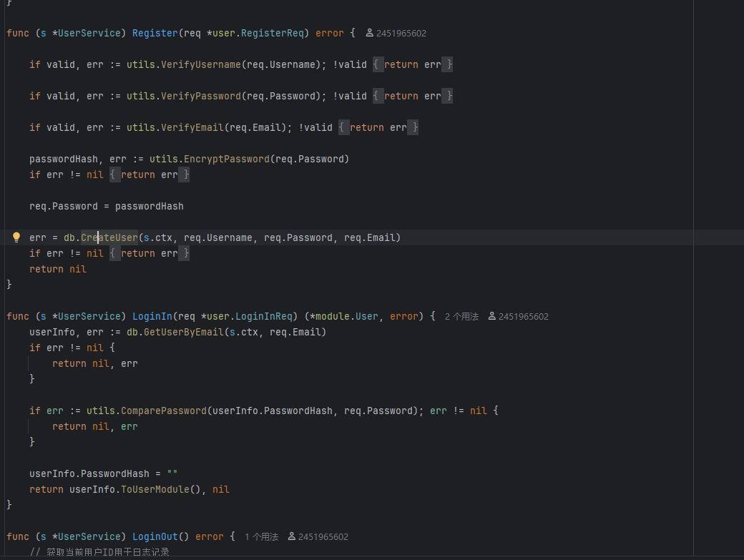
Task: Click the ComparePassword function call
Action: pos(164,411)
